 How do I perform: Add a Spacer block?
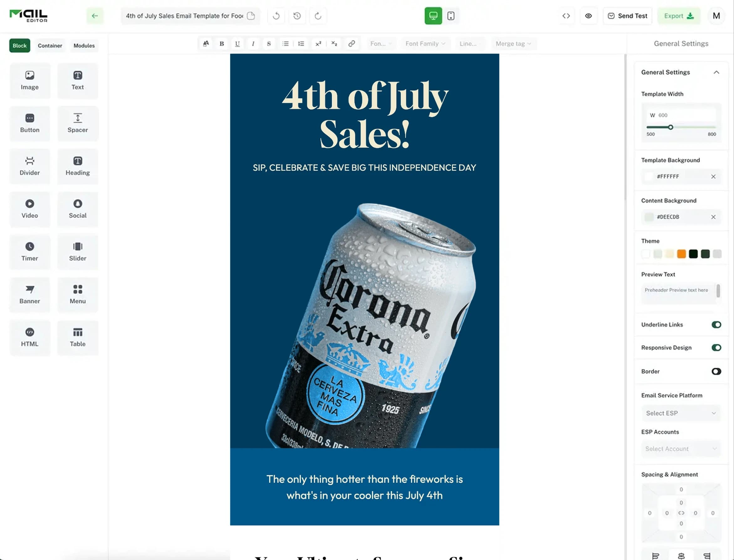click(x=78, y=124)
